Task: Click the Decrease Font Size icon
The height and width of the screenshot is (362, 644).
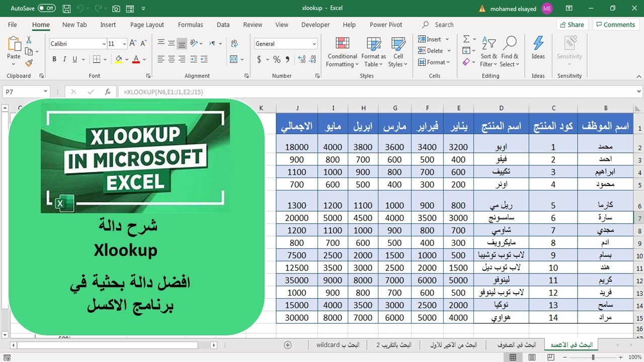Action: tap(143, 44)
